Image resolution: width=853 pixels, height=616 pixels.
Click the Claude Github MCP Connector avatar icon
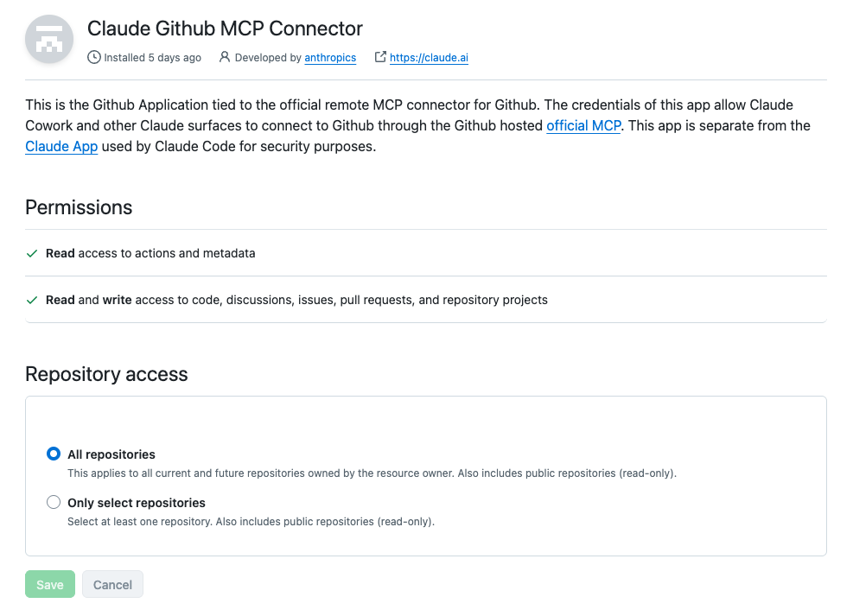click(x=49, y=39)
